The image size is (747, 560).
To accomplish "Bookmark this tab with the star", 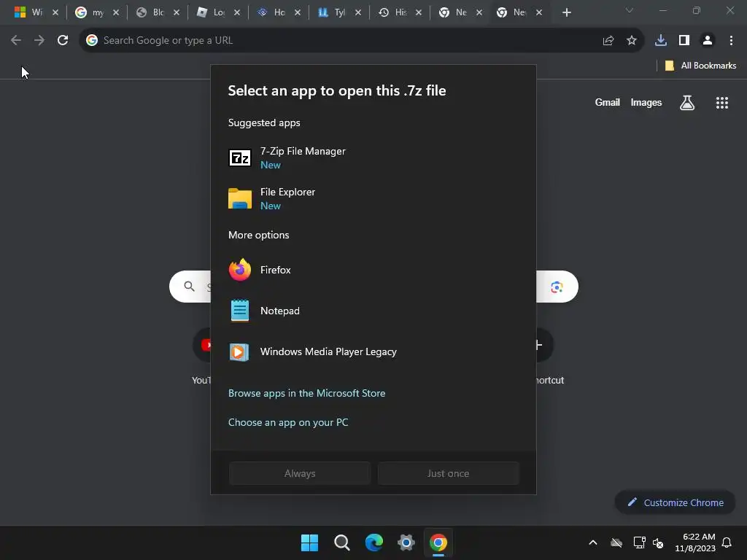I will pyautogui.click(x=632, y=41).
